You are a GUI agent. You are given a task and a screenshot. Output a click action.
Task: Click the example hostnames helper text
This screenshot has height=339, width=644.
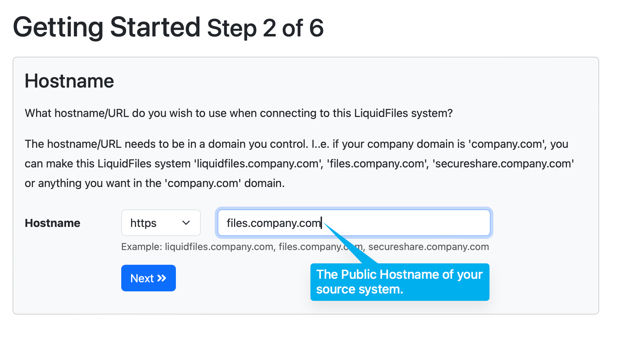pyautogui.click(x=304, y=247)
